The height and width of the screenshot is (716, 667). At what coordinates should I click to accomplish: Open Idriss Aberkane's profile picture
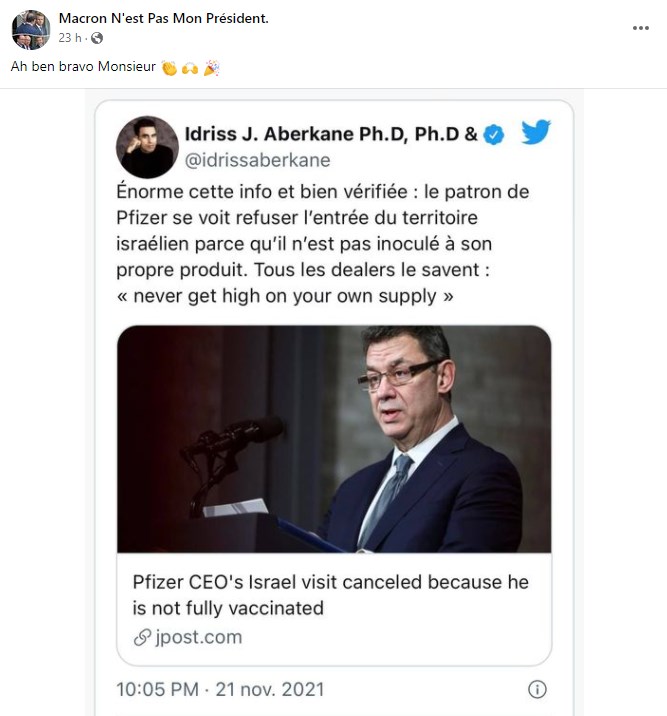(147, 147)
